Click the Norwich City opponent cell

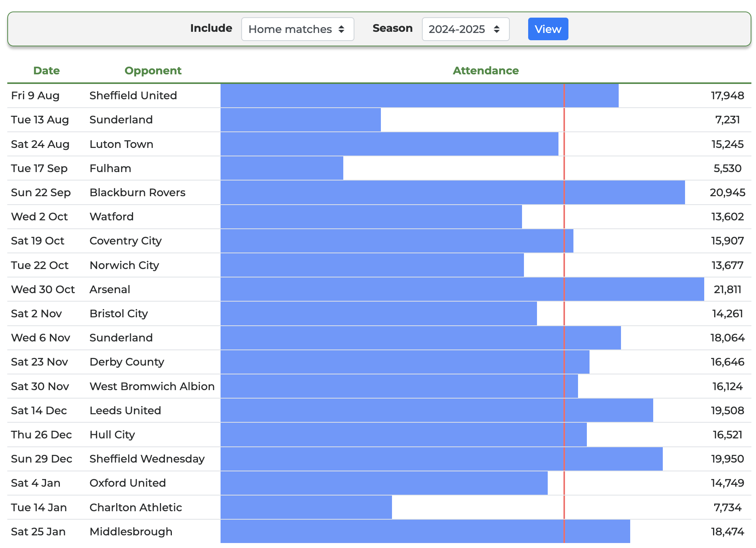click(x=124, y=265)
